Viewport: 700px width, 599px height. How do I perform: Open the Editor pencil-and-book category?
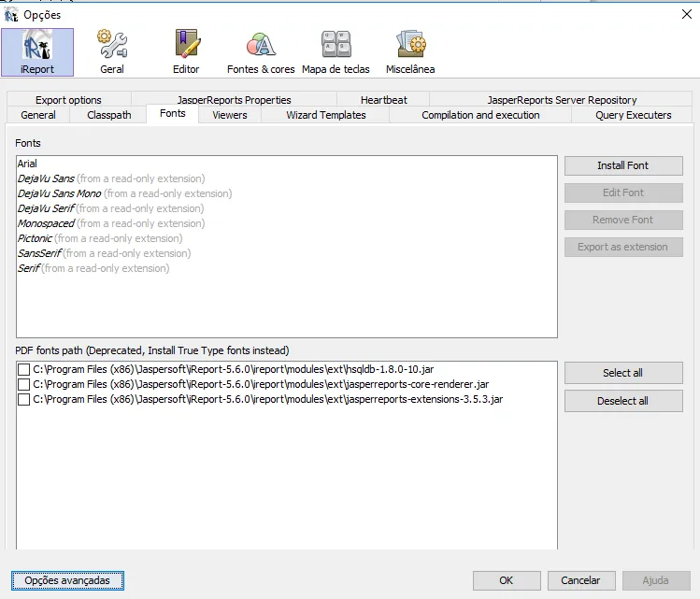pos(186,52)
